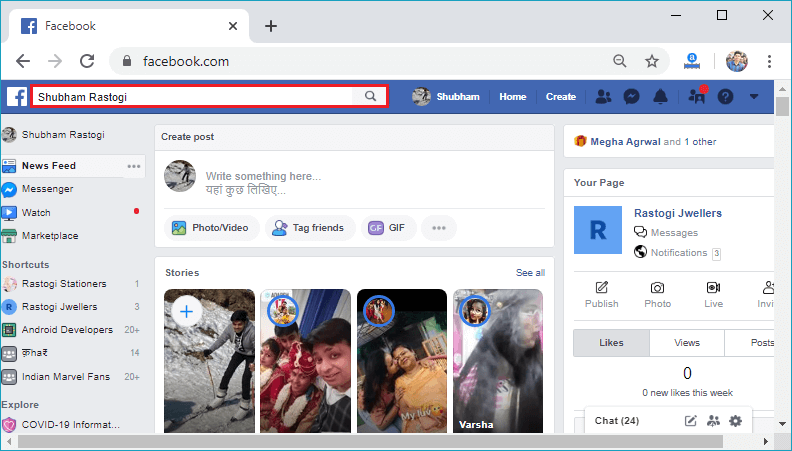This screenshot has height=451, width=792.
Task: Open chat settings gear
Action: pyautogui.click(x=735, y=421)
